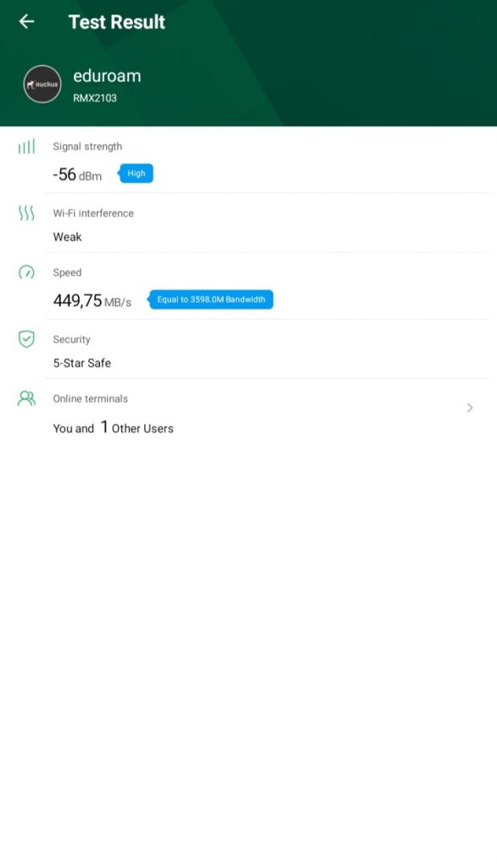The height and width of the screenshot is (868, 497).
Task: Click the RMX2103 device label
Action: click(95, 98)
